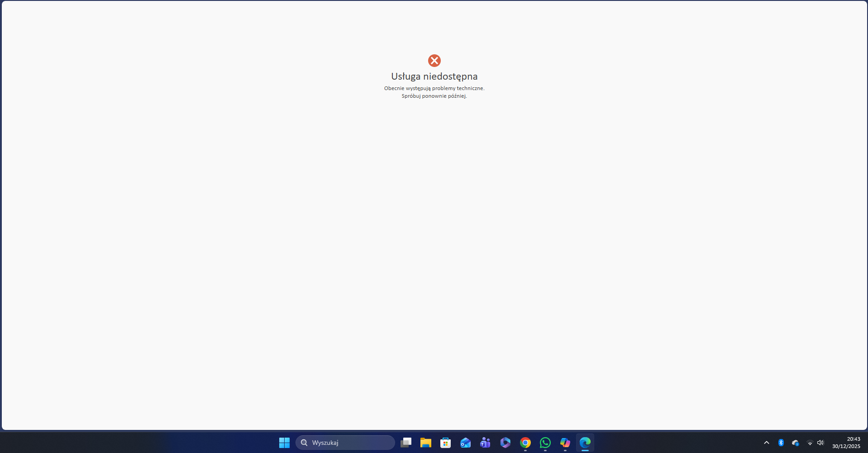868x453 pixels.
Task: Open Wi-Fi network settings in tray
Action: 810,443
